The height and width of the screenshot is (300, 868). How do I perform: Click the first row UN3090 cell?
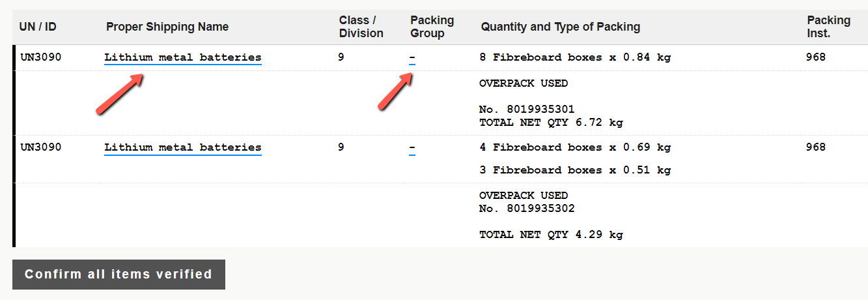(41, 57)
